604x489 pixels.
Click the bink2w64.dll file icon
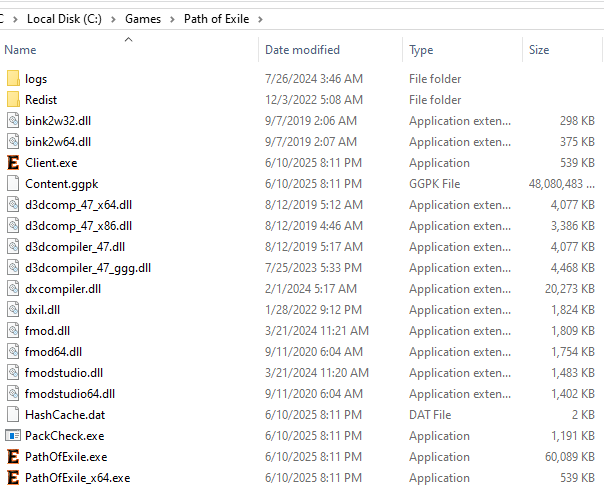click(x=13, y=142)
